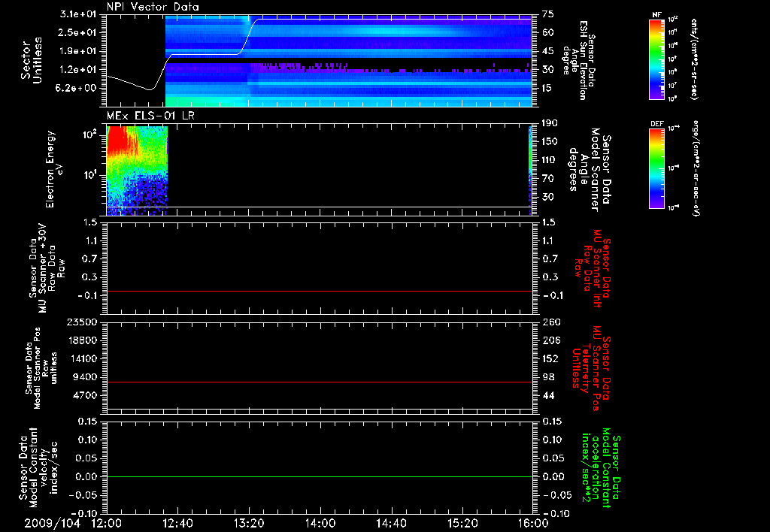Click the 2009/104 date label
The height and width of the screenshot is (532, 770).
53,523
